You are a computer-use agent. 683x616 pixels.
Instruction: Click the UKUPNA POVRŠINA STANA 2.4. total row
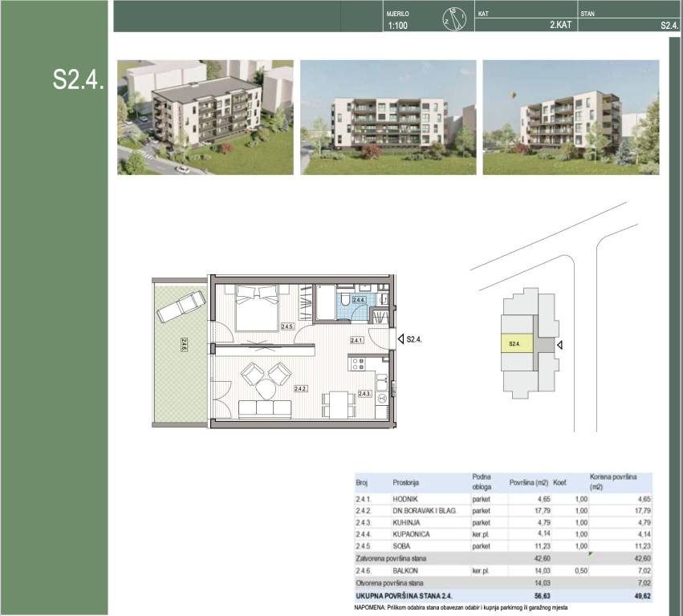coord(504,596)
